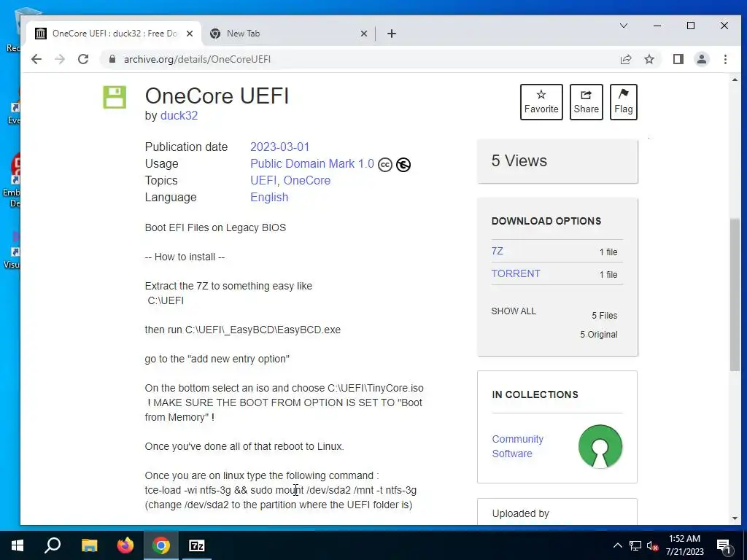The image size is (747, 560).
Task: Bookmark this tab with the star icon
Action: point(649,59)
